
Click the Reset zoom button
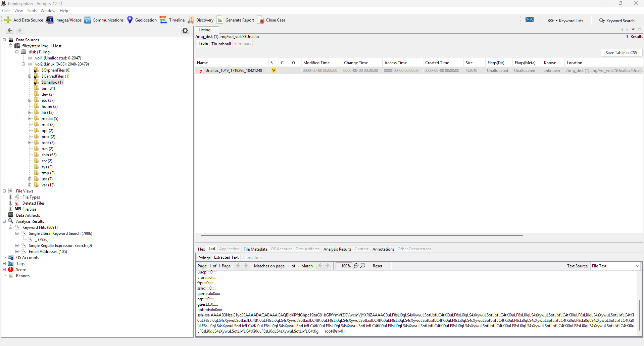coord(377,266)
